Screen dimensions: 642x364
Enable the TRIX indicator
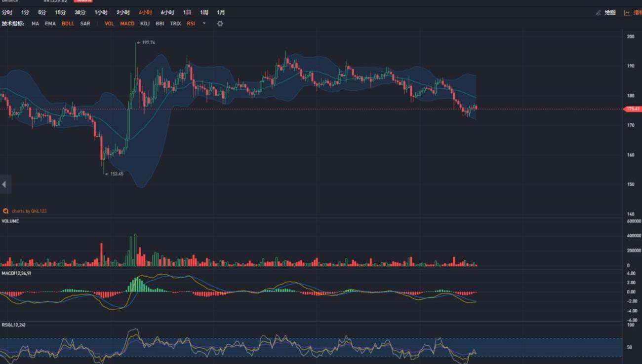click(x=175, y=24)
